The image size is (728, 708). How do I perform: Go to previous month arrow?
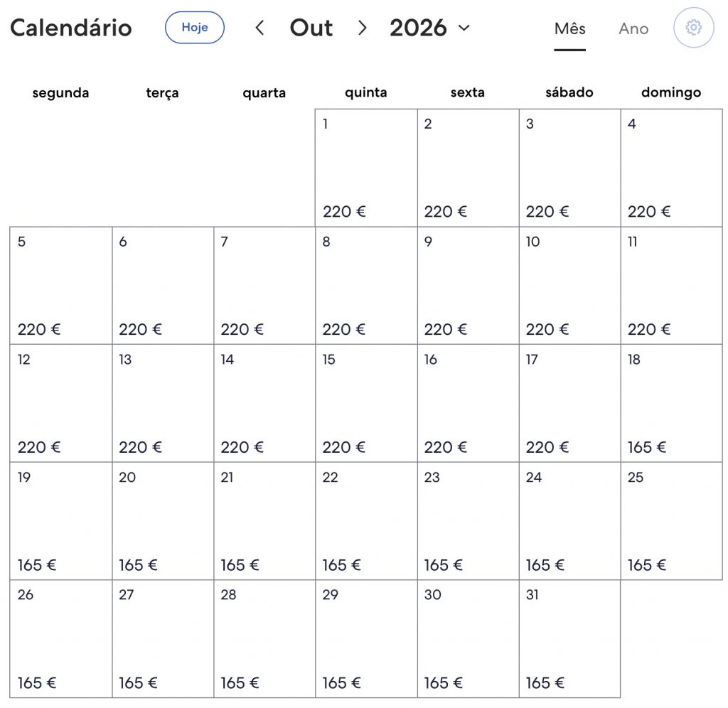[260, 28]
